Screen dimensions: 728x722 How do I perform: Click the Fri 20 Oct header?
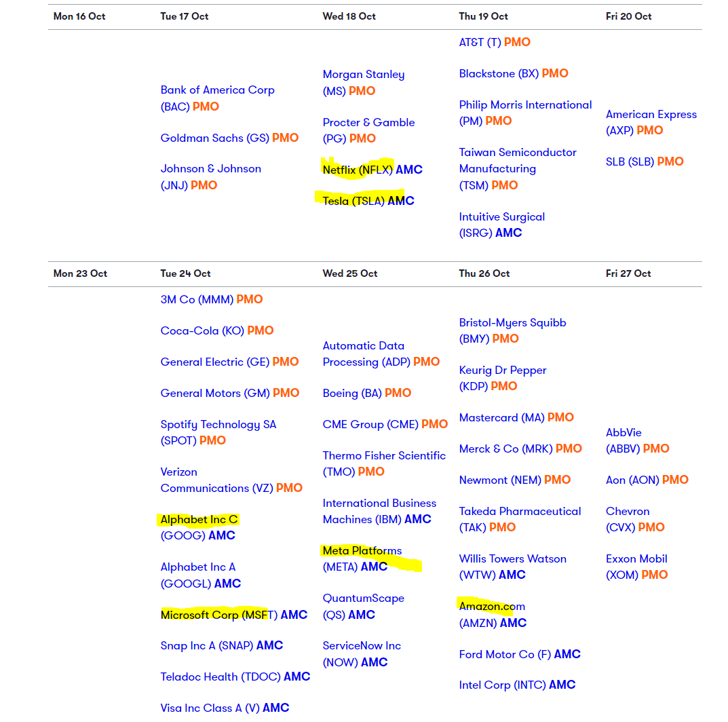[x=629, y=16]
